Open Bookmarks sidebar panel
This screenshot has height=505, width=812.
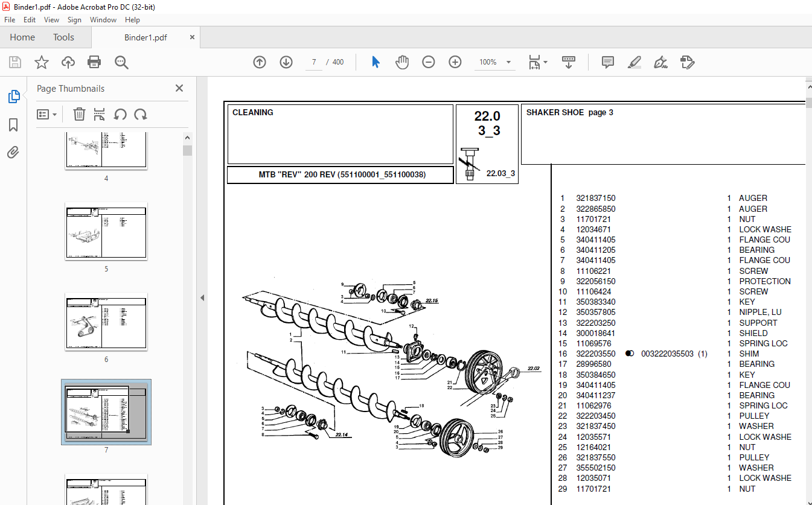click(13, 125)
